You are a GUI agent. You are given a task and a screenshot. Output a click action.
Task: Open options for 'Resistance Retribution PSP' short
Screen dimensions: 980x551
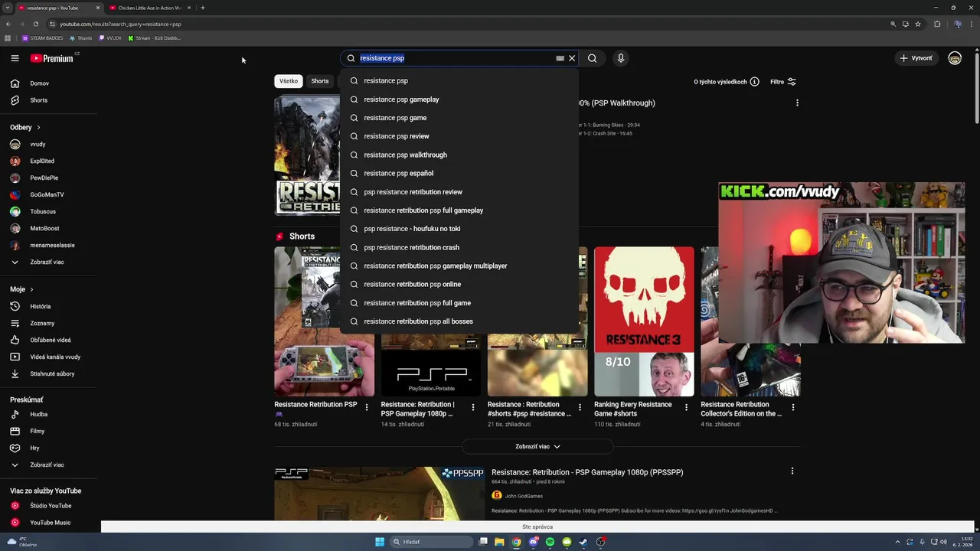coord(367,407)
